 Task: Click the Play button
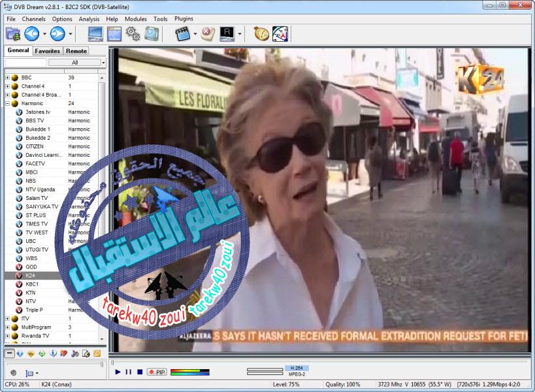pyautogui.click(x=118, y=372)
